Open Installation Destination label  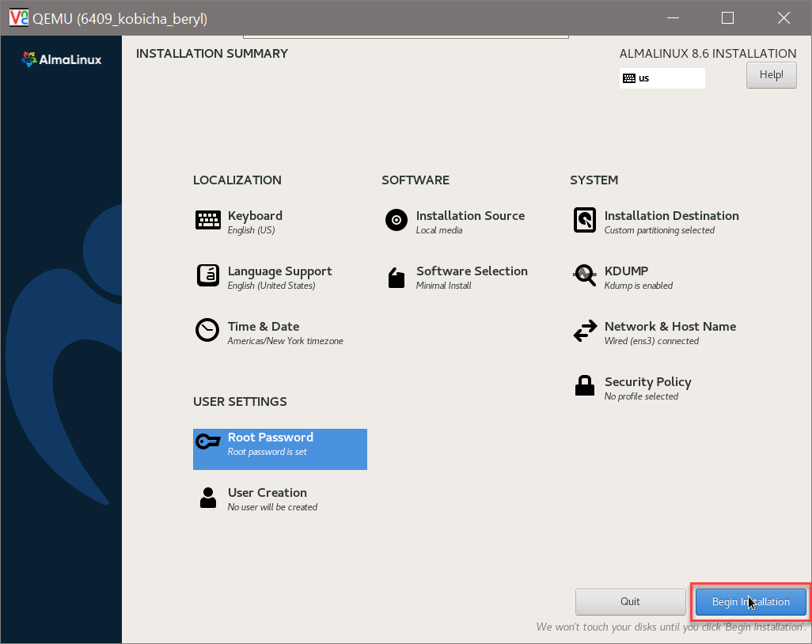tap(671, 215)
